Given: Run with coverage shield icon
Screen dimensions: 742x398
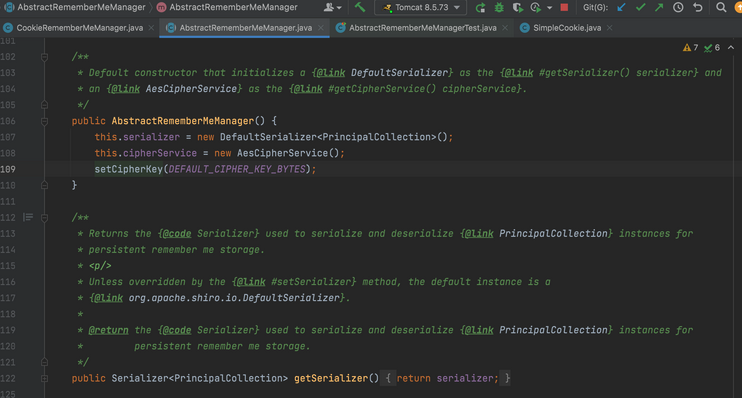Looking at the screenshot, I should pyautogui.click(x=518, y=8).
